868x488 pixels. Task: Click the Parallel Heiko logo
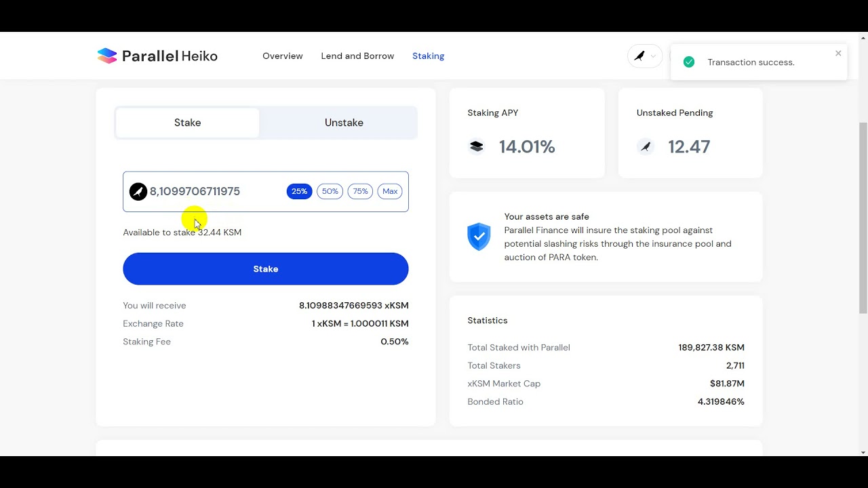[x=157, y=56]
